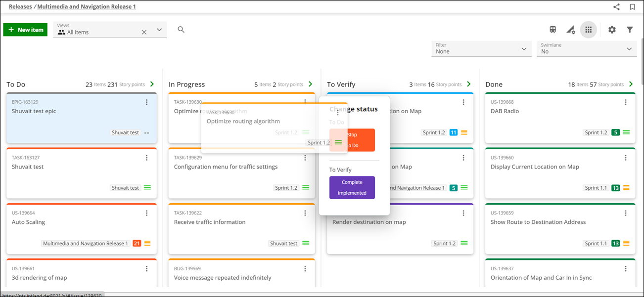Open three-dot menu on DAB Radio card

click(x=625, y=102)
